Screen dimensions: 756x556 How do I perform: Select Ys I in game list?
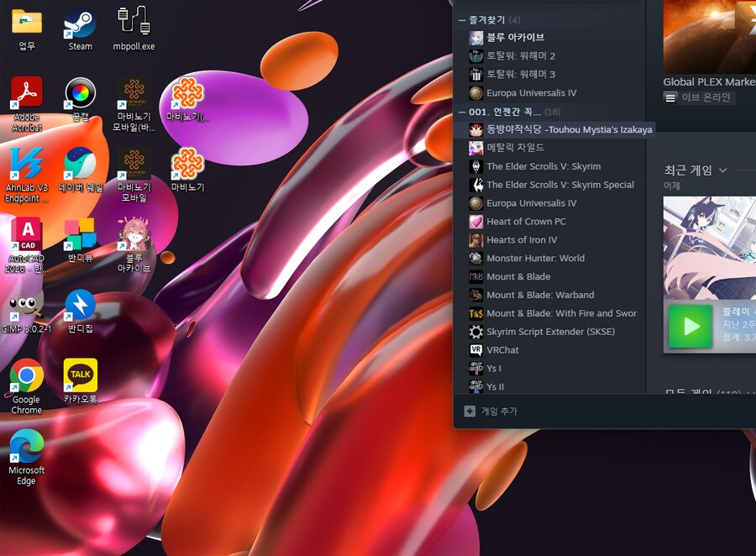coord(549,369)
